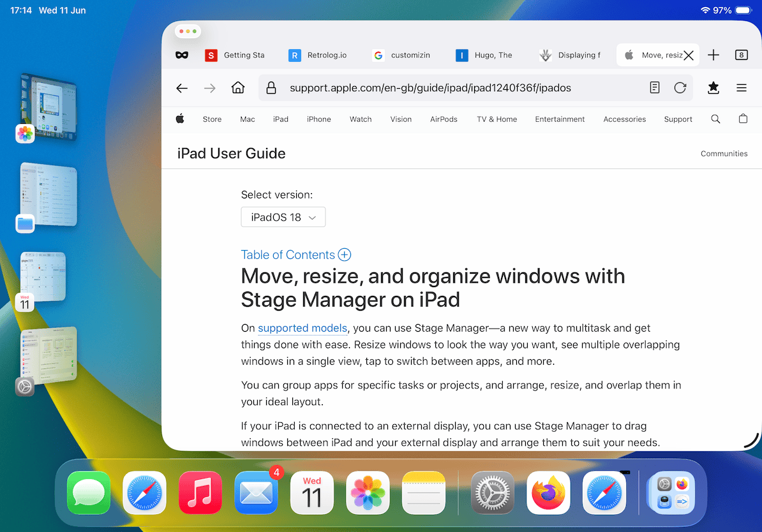Open Mail from the dock

[x=256, y=492]
